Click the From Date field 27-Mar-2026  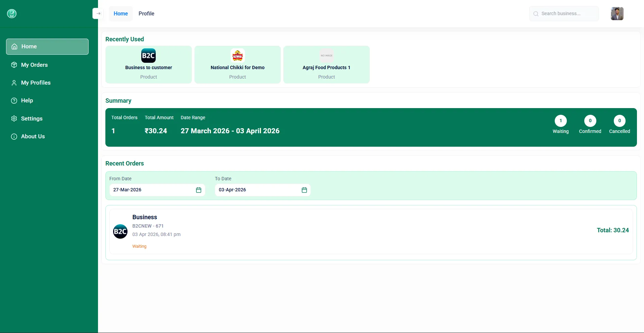157,190
